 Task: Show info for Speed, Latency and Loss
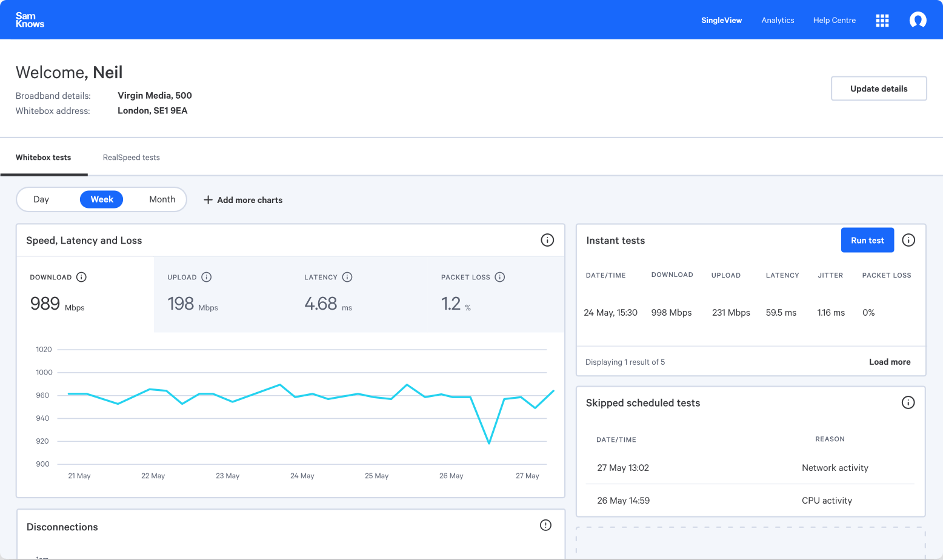547,240
